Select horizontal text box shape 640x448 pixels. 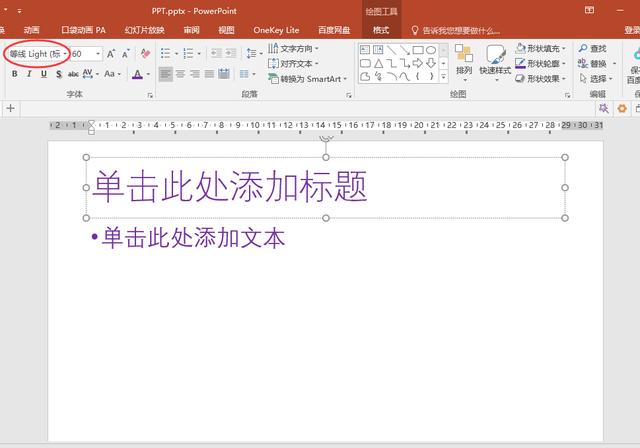365,50
